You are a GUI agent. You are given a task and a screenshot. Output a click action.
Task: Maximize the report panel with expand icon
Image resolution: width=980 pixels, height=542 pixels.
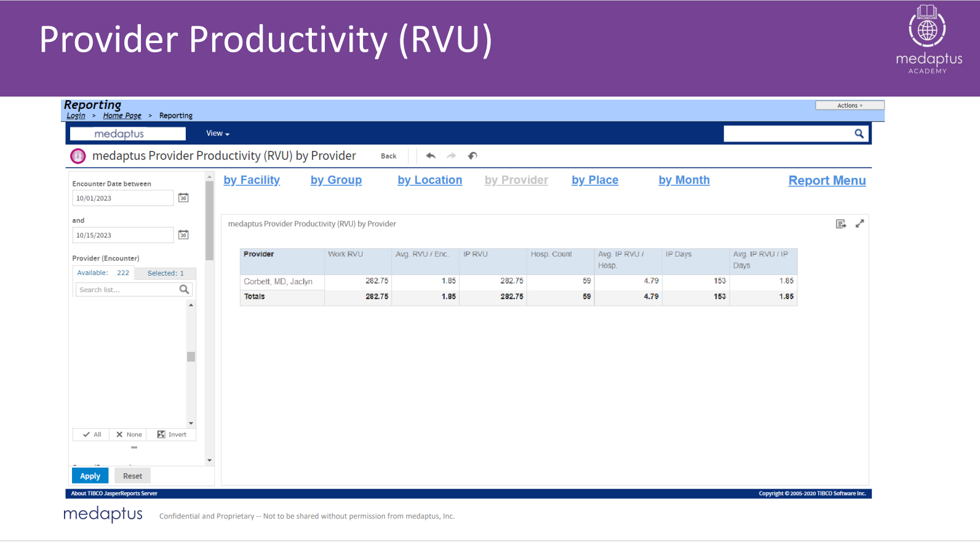point(860,224)
